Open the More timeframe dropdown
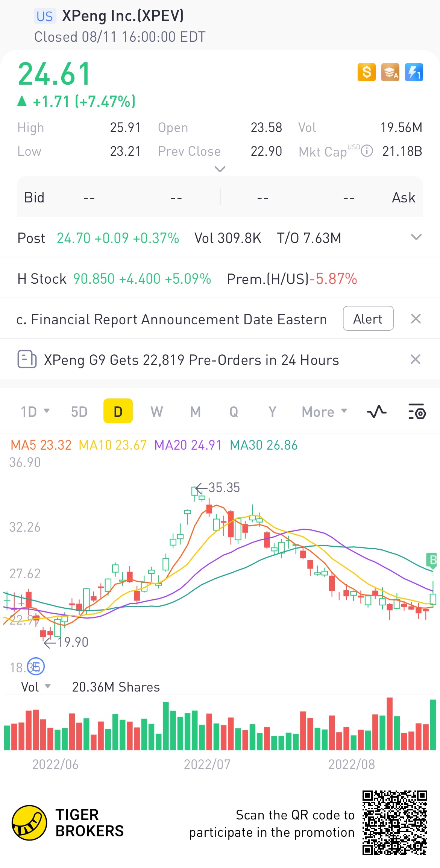 (x=324, y=412)
